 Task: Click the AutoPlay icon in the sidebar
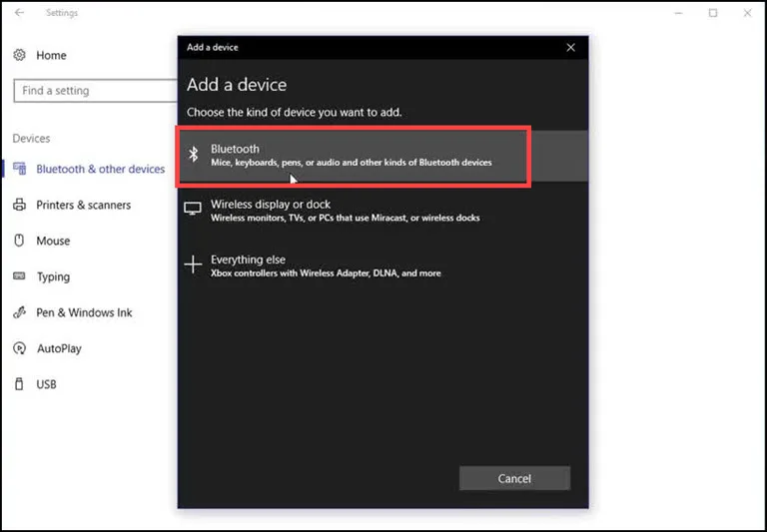19,348
